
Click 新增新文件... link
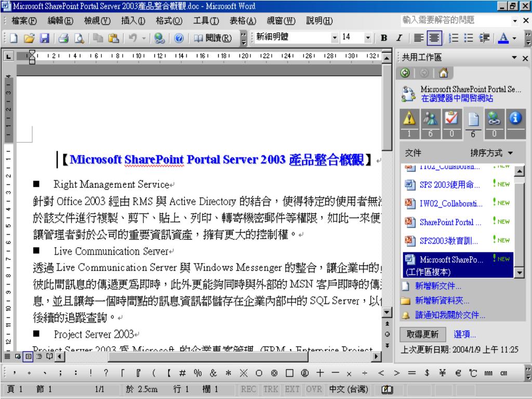coord(437,286)
